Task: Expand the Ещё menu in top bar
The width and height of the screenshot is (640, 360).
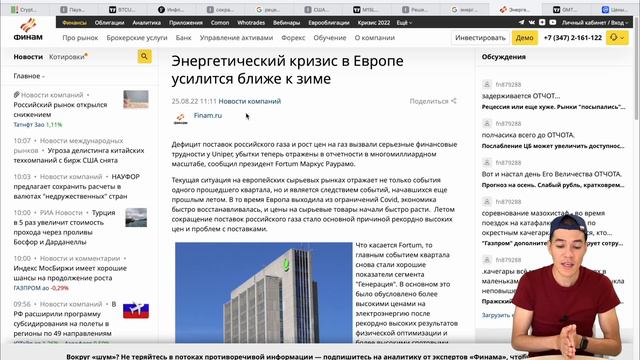Action: pyautogui.click(x=404, y=22)
